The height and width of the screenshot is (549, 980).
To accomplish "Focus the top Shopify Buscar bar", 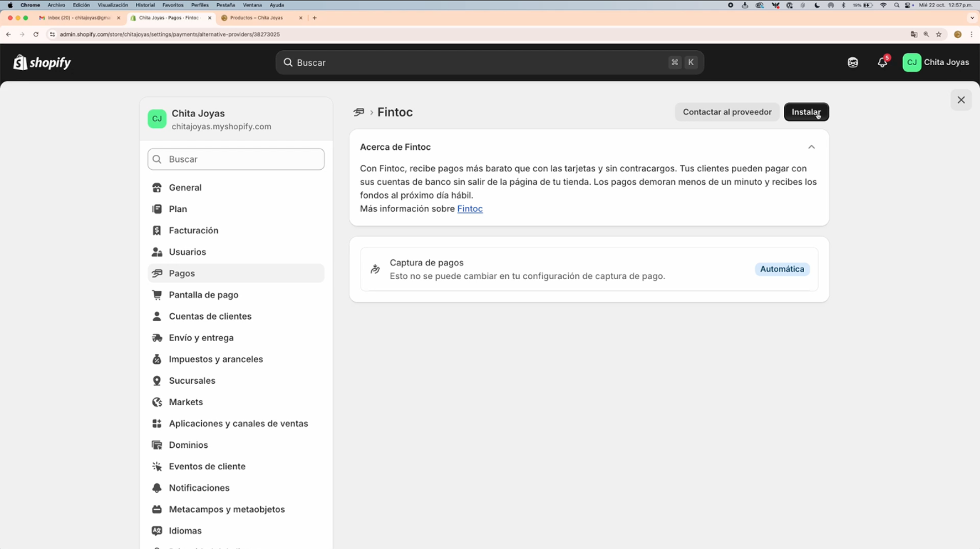I will click(x=490, y=62).
